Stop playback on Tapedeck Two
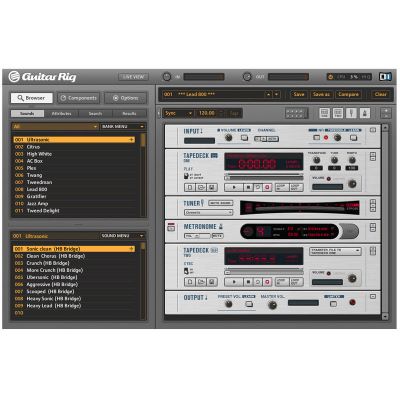 [248, 282]
